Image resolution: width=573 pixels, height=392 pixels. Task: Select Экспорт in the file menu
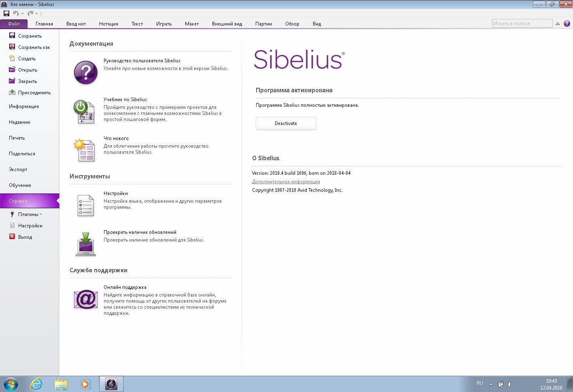pos(30,170)
